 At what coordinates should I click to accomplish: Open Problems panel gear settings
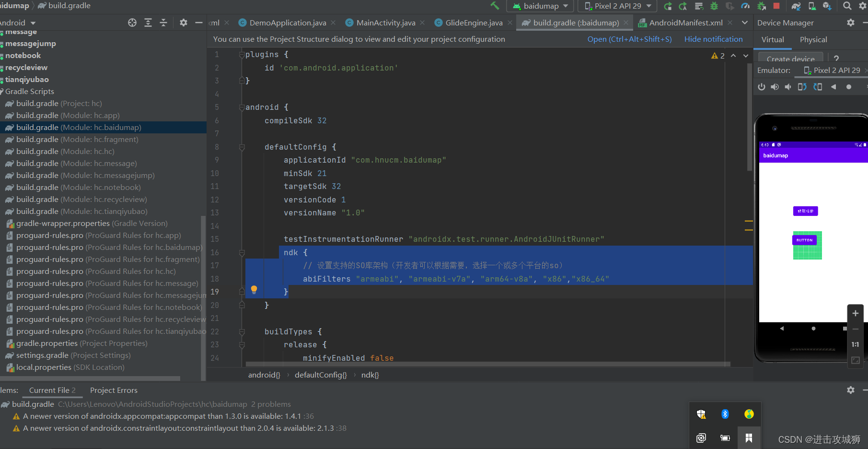pos(851,390)
